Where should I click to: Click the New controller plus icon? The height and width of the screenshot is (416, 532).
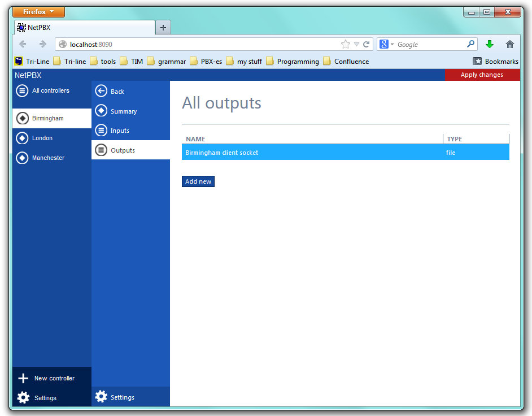tap(23, 378)
